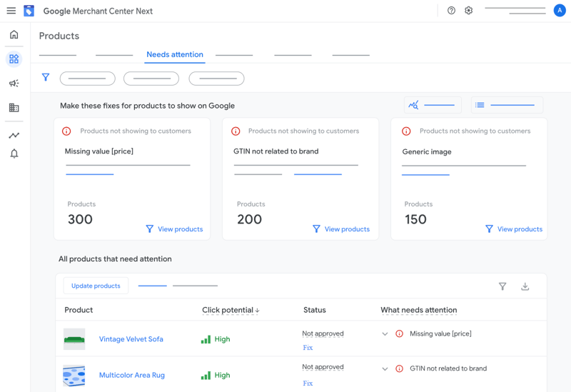The width and height of the screenshot is (571, 392).
Task: Open the settings gear icon
Action: 468,11
